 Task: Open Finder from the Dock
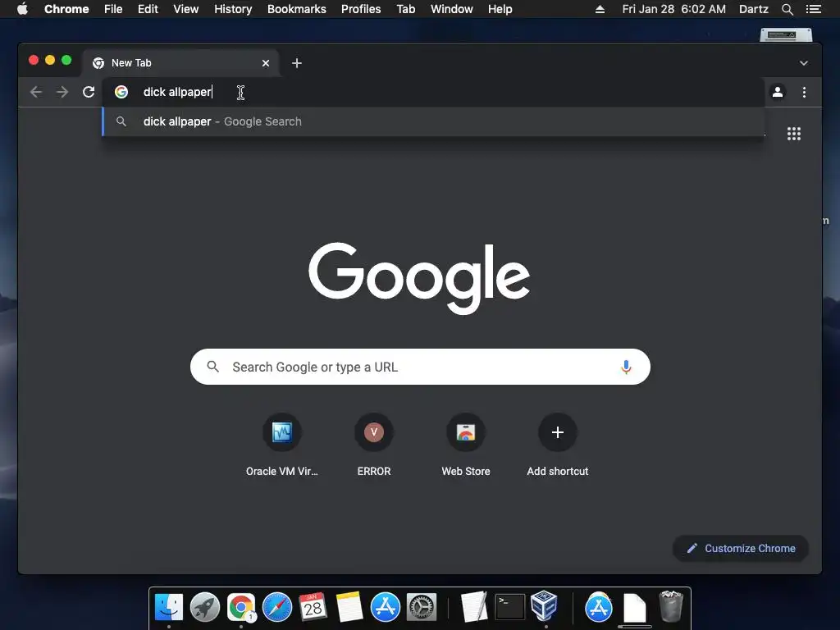169,607
